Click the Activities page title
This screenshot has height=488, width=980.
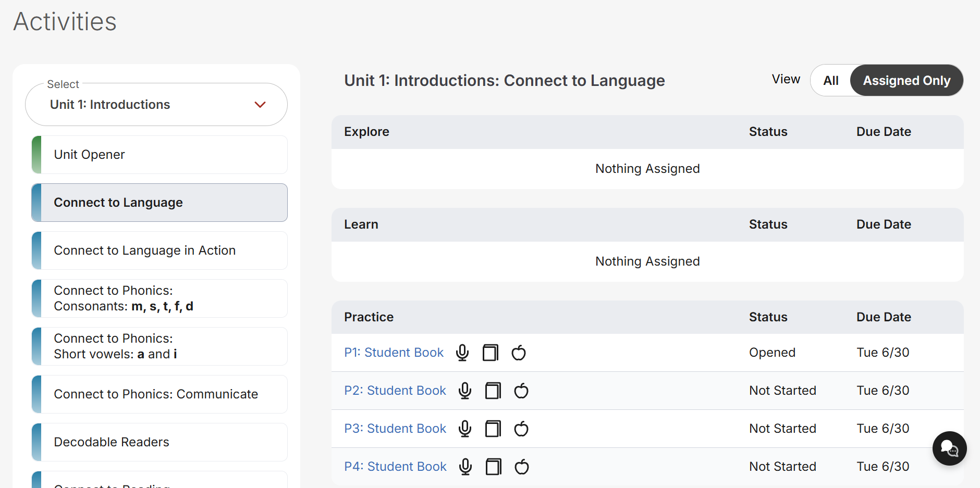tap(65, 22)
